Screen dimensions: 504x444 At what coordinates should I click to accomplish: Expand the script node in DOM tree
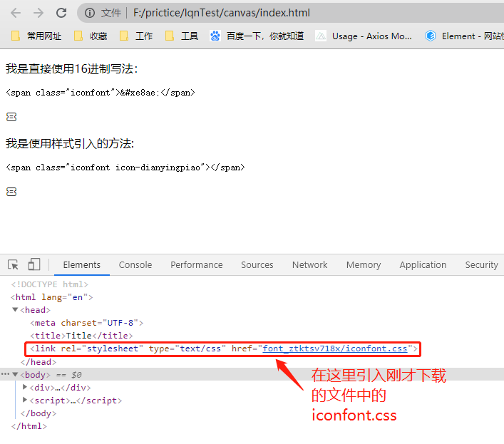coord(25,400)
